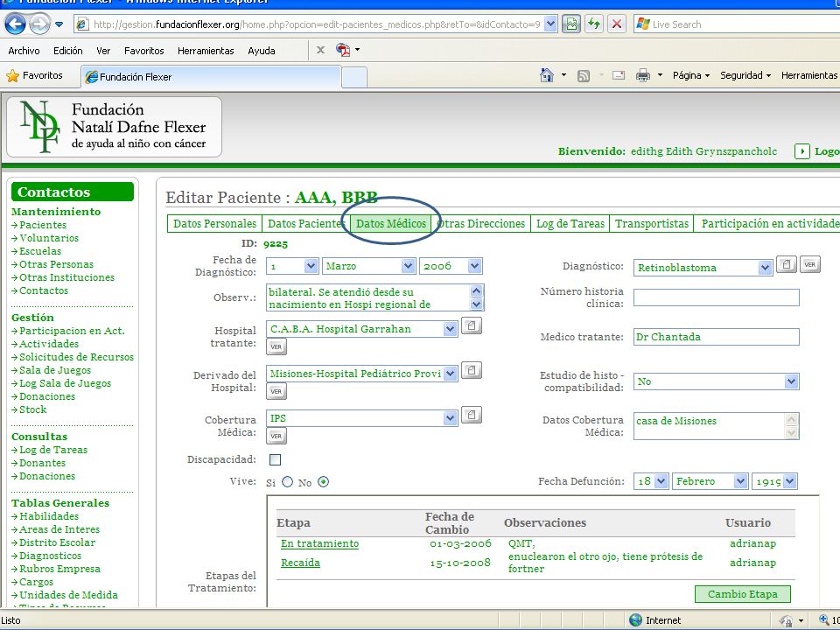Click the Medico tratante field

click(x=717, y=337)
